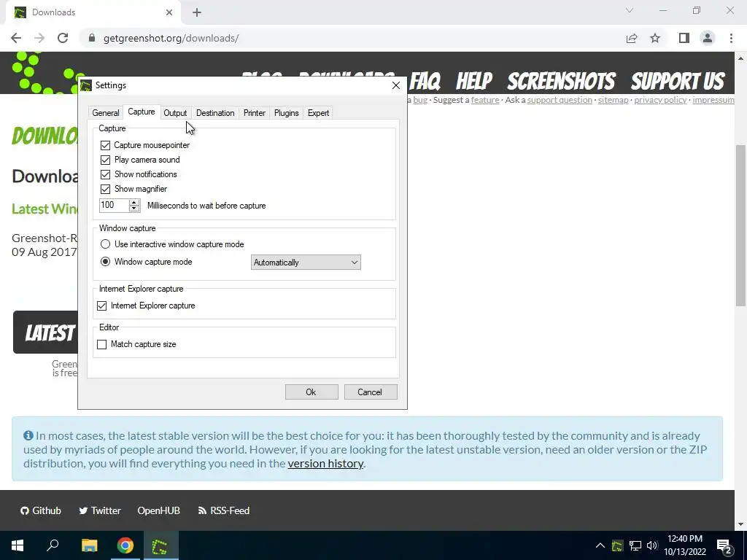Switch to the Plugins tab
747x560 pixels.
click(x=286, y=113)
